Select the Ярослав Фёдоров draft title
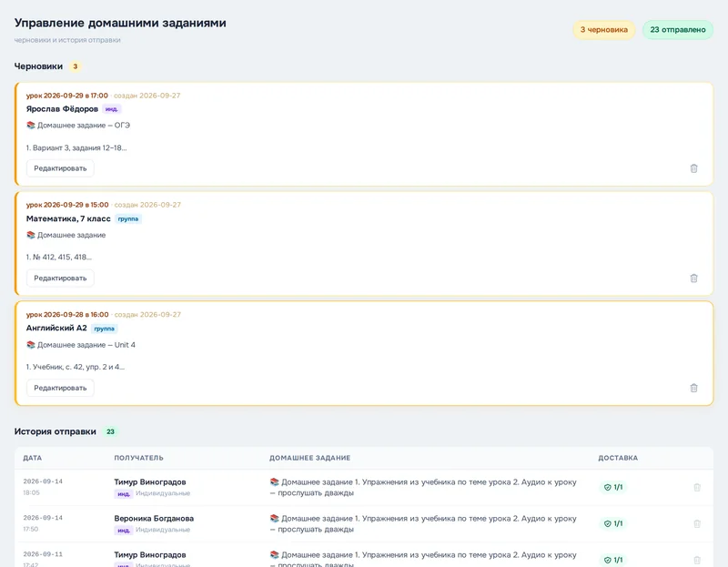The height and width of the screenshot is (567, 728). pos(62,109)
